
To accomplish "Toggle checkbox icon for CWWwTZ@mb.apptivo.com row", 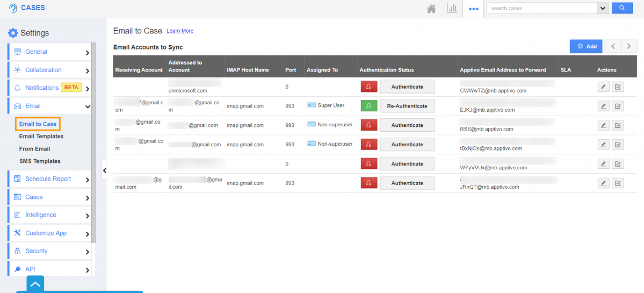I will [x=618, y=87].
